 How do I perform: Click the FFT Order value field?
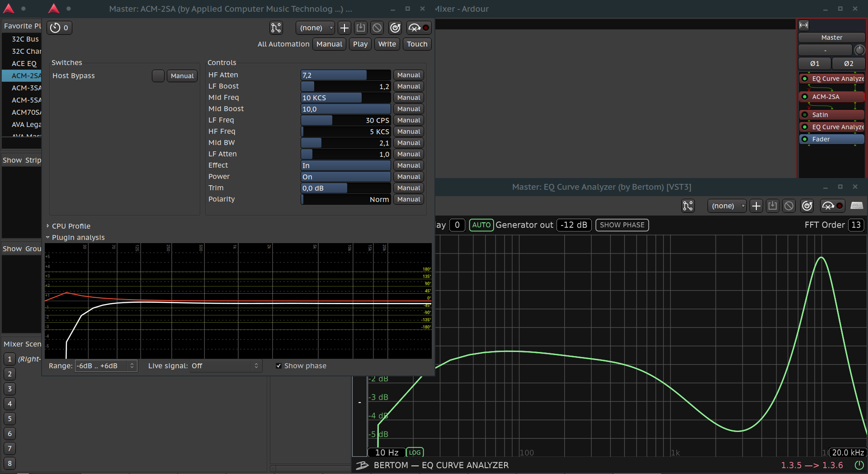coord(856,225)
